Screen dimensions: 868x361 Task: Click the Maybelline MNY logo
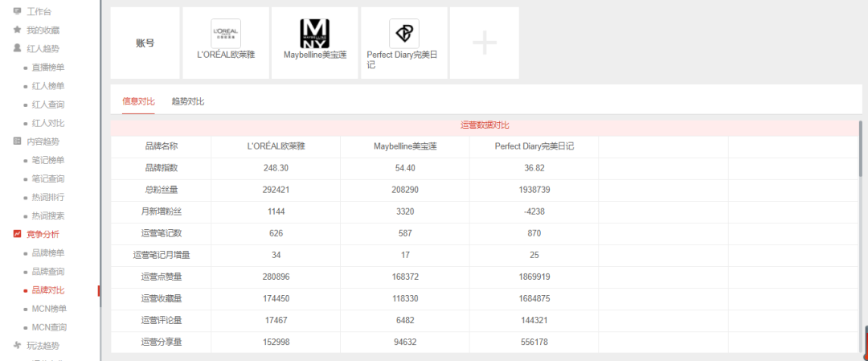pos(315,34)
